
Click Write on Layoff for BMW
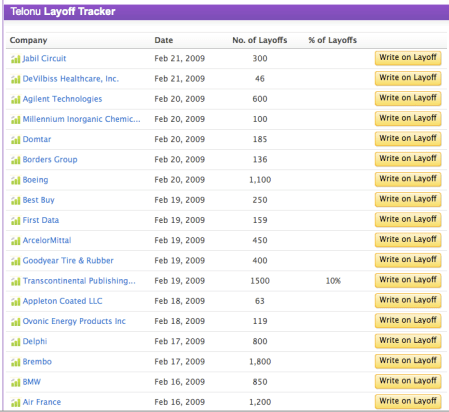coord(408,381)
